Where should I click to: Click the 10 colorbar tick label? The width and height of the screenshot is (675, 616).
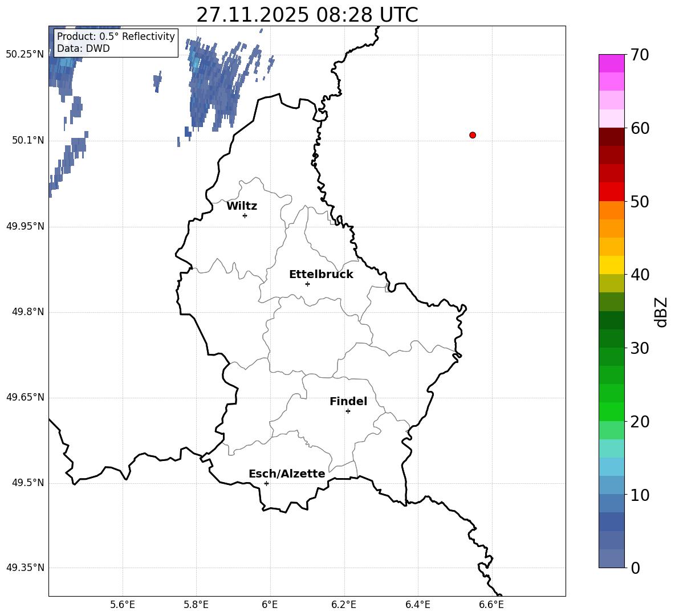click(x=640, y=495)
